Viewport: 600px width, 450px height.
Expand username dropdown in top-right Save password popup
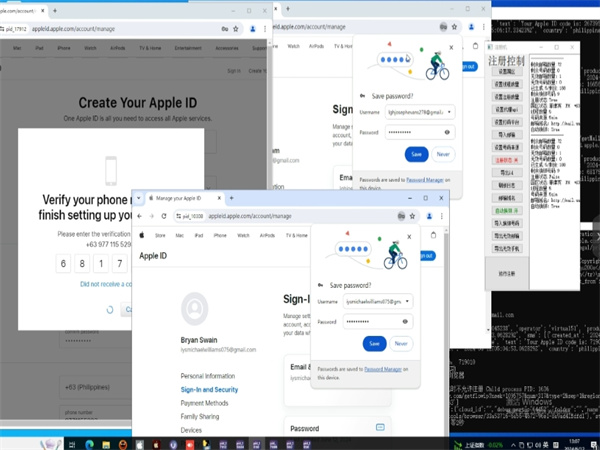pyautogui.click(x=449, y=112)
